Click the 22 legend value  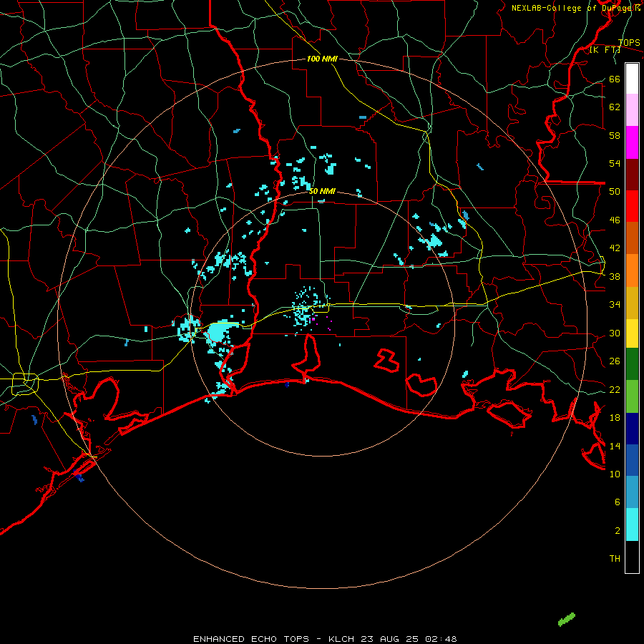coord(615,389)
